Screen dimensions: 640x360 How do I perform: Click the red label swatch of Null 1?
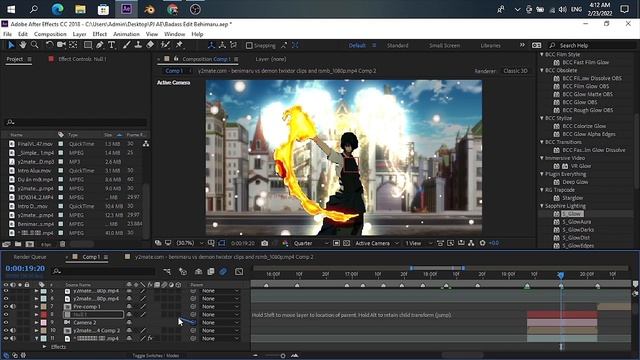44,315
